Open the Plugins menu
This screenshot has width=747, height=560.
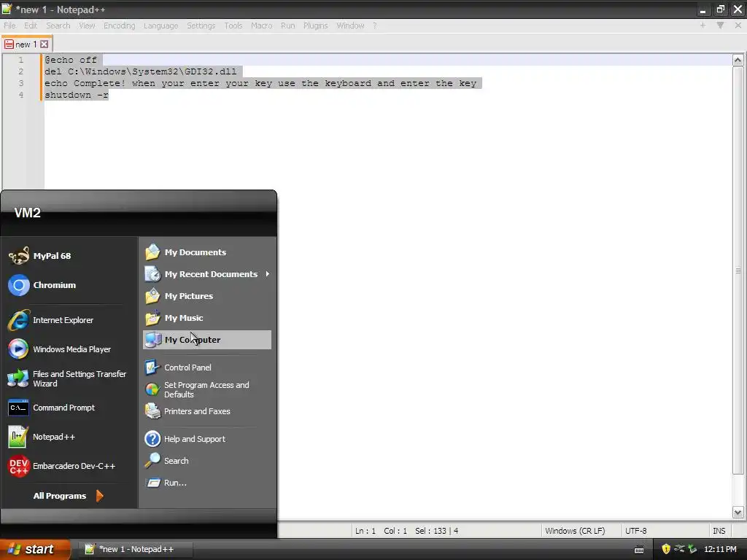tap(315, 26)
